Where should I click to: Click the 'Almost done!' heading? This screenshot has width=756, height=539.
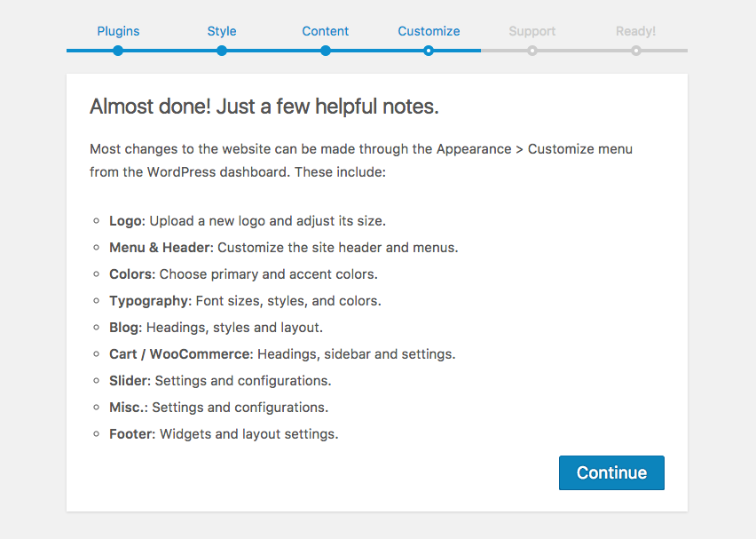click(264, 107)
